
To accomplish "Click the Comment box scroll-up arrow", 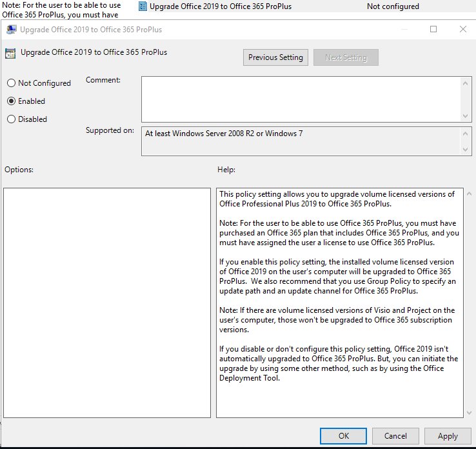I will coord(466,83).
